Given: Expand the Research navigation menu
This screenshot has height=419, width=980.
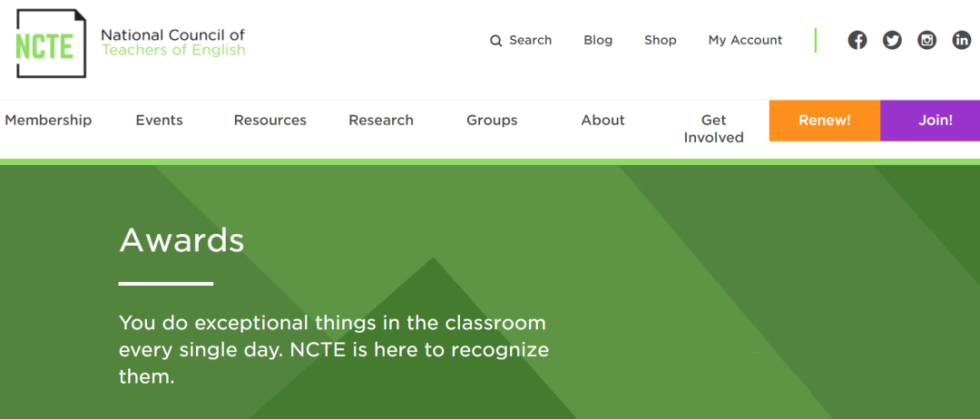Looking at the screenshot, I should coord(381,120).
